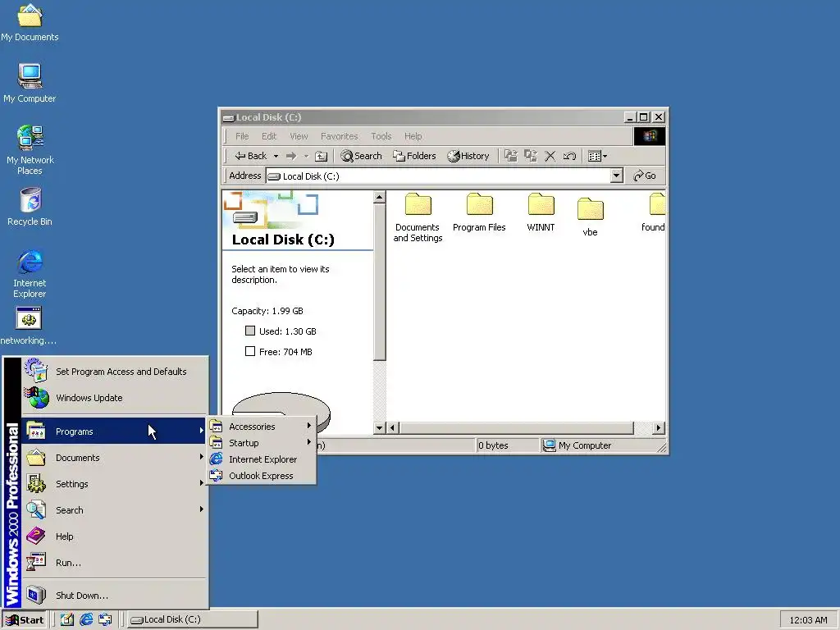This screenshot has width=840, height=630.
Task: Open the View menu
Action: (x=299, y=136)
